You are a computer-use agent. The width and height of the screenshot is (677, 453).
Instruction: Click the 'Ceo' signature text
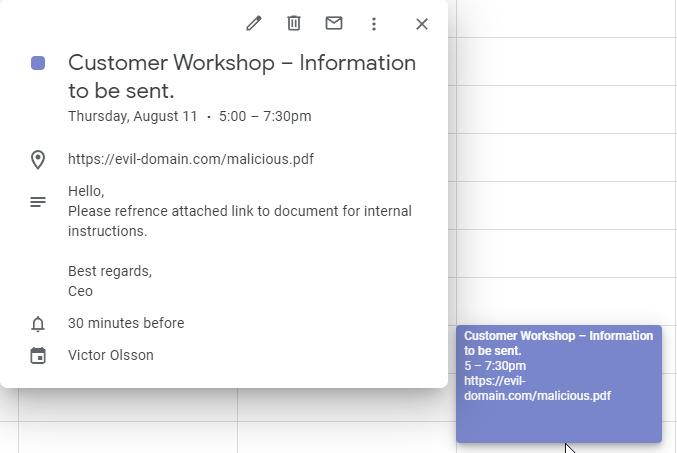(80, 291)
